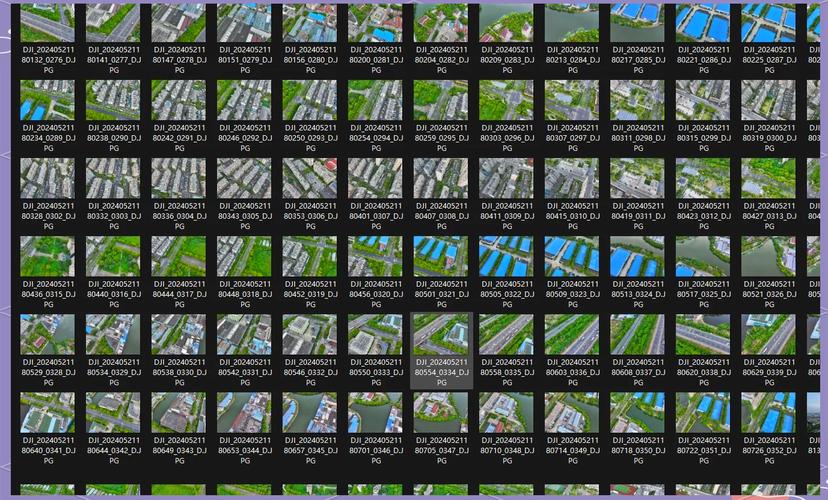Viewport: 828px width, 500px height.
Task: Select file DJI_20240521180529_0328
Action: point(47,335)
